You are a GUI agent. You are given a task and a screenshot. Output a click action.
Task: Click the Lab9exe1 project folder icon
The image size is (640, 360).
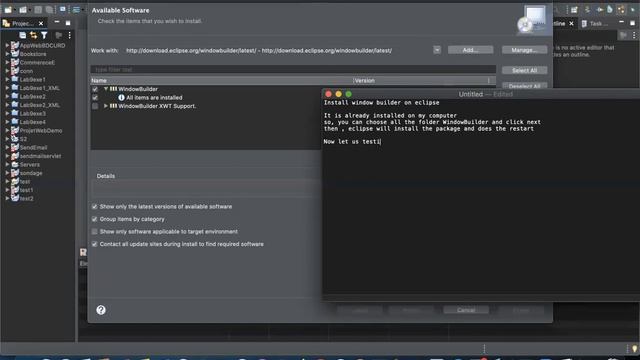pos(15,79)
